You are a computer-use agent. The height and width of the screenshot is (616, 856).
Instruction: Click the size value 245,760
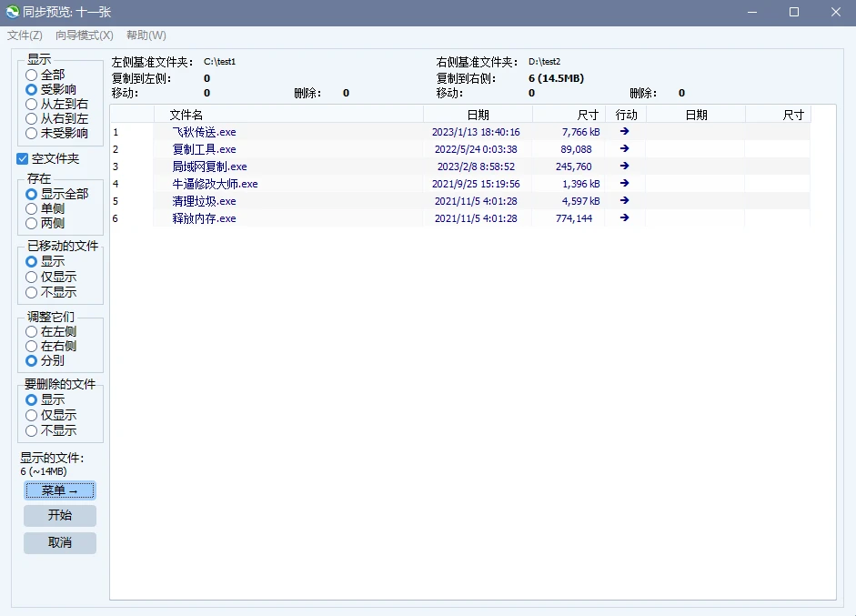573,167
